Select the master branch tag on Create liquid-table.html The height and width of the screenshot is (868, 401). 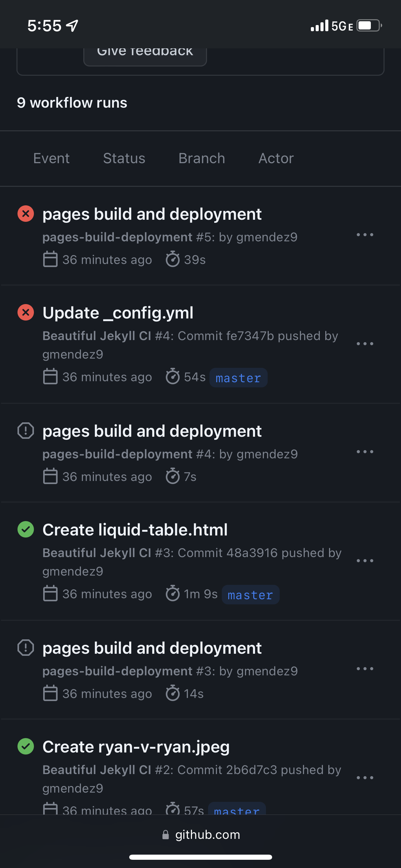point(251,595)
